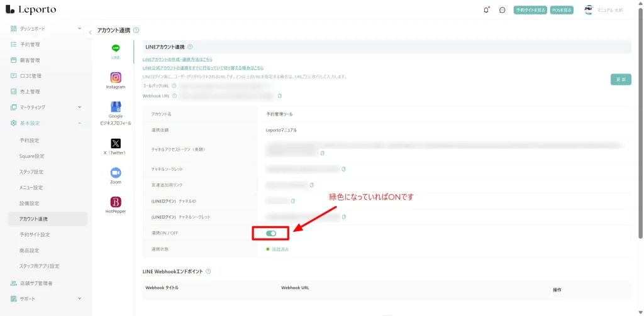Click the 予約サイトを見る button

(530, 10)
